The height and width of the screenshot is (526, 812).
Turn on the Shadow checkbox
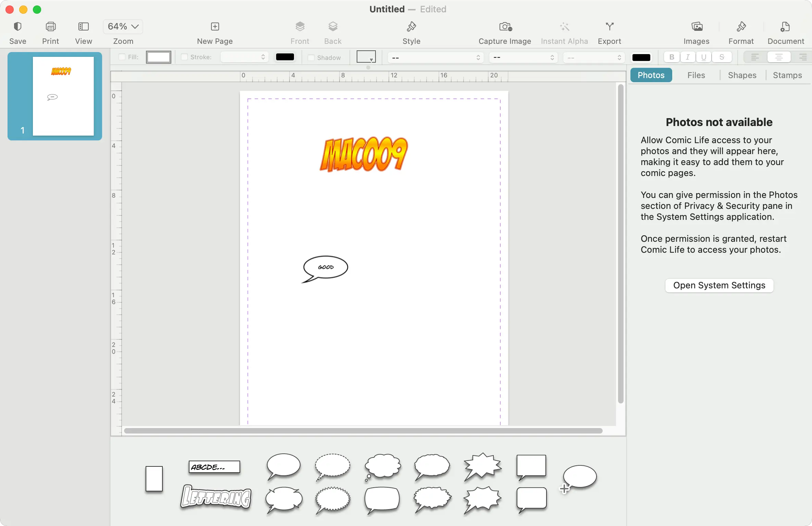(x=311, y=58)
